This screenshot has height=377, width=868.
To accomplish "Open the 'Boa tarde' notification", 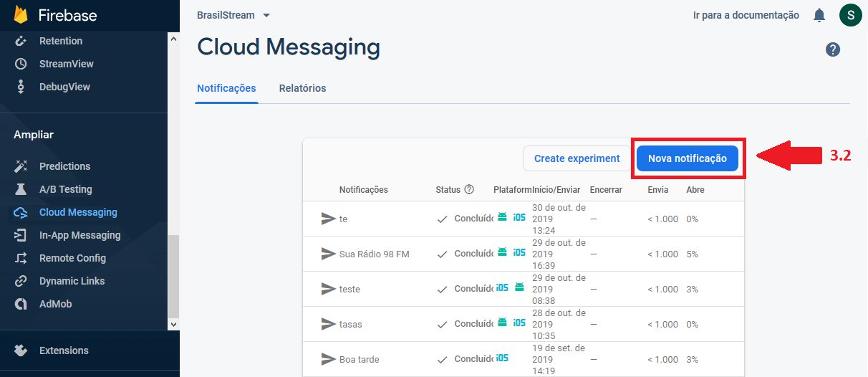I will coord(524,359).
